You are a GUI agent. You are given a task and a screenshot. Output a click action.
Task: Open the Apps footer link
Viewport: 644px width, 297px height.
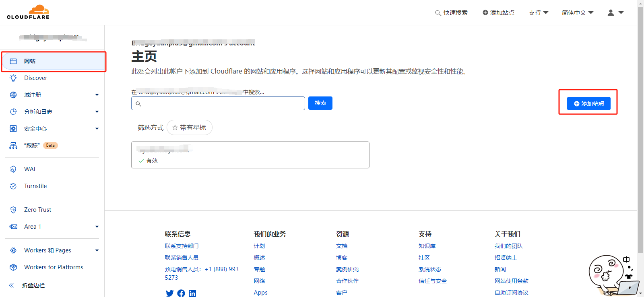pos(260,293)
